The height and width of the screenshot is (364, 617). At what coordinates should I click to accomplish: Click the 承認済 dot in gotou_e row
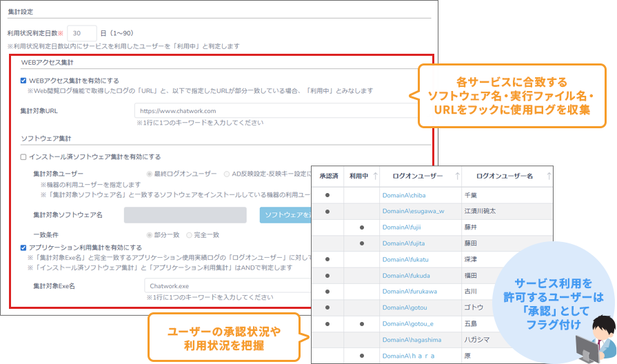point(327,324)
